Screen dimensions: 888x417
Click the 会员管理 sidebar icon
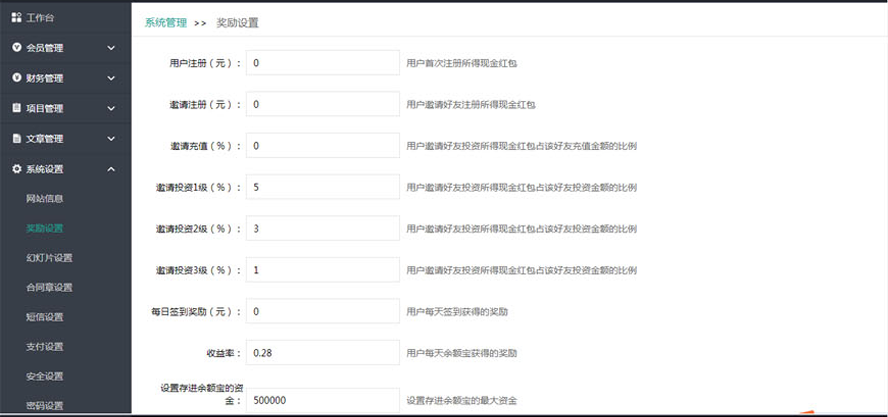[x=16, y=48]
